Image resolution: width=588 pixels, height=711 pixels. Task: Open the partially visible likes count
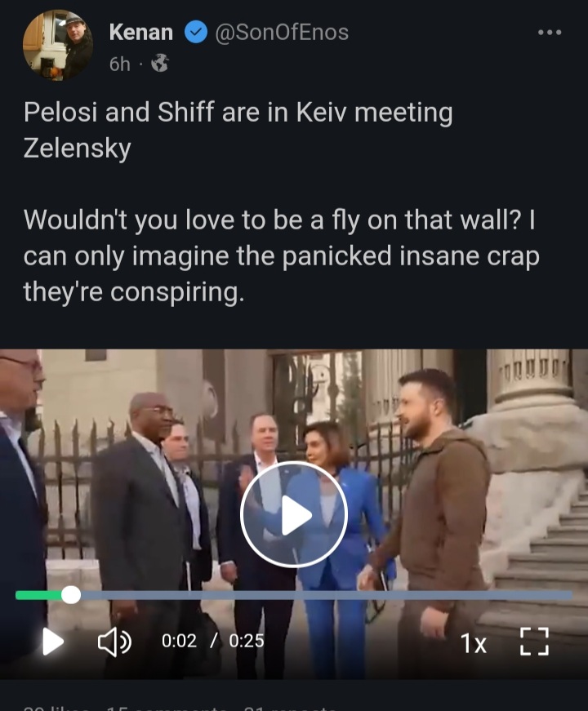click(x=56, y=708)
